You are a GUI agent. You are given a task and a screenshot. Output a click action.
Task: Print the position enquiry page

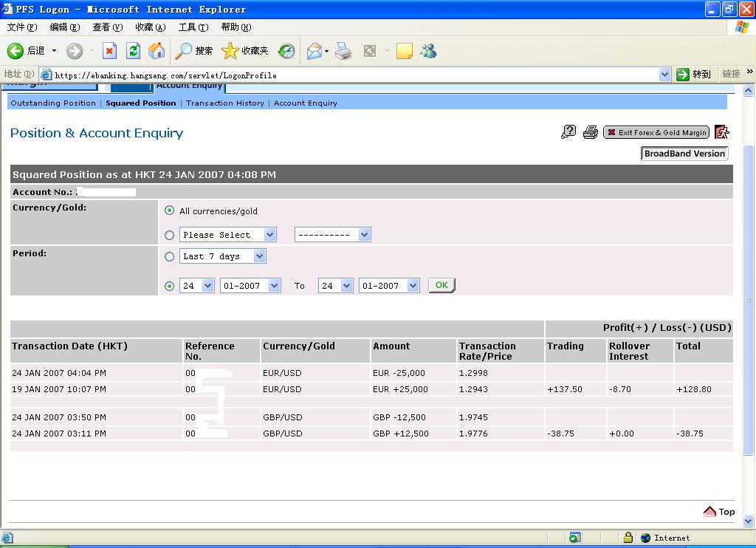coord(590,132)
